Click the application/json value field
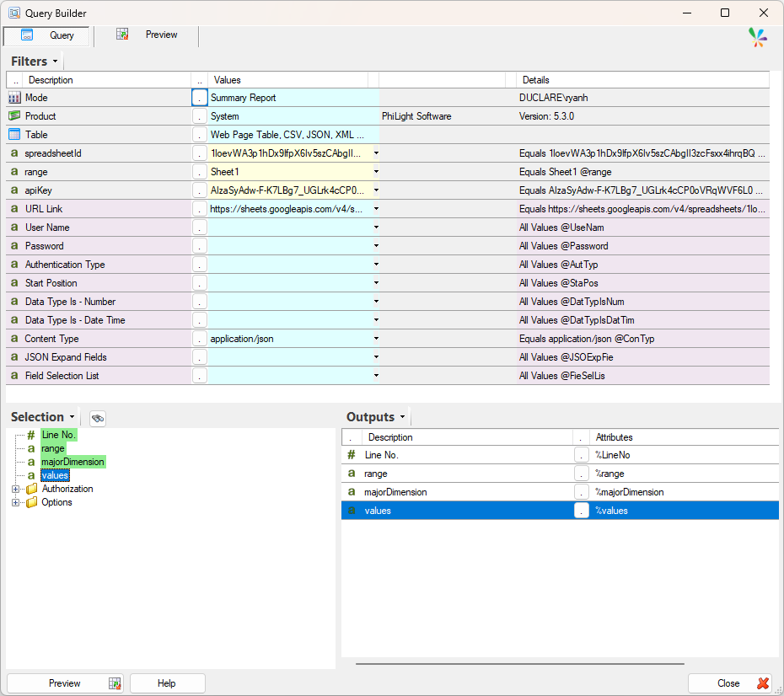This screenshot has width=784, height=696. coord(290,339)
